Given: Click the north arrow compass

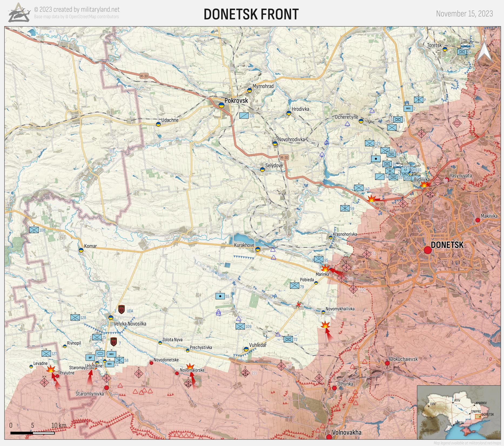Looking at the screenshot, I should (x=484, y=50).
